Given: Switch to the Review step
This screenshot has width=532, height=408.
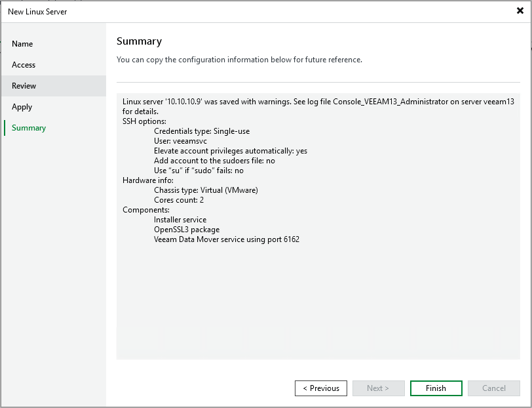Looking at the screenshot, I should (24, 86).
